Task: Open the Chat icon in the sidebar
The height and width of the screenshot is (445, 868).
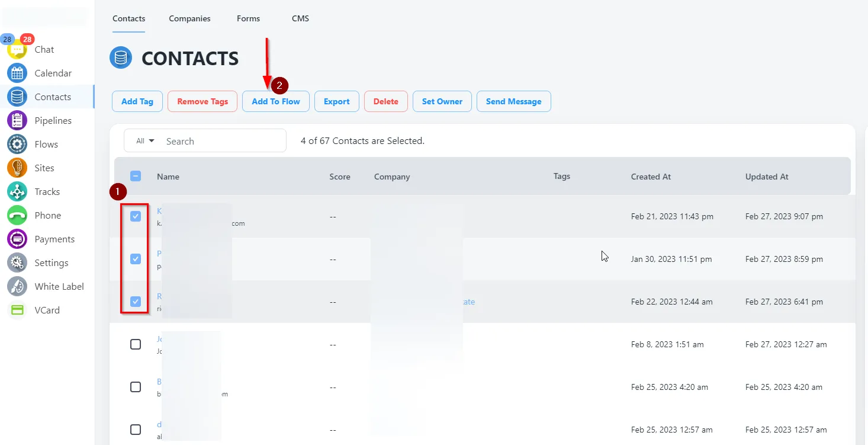Action: pyautogui.click(x=17, y=50)
